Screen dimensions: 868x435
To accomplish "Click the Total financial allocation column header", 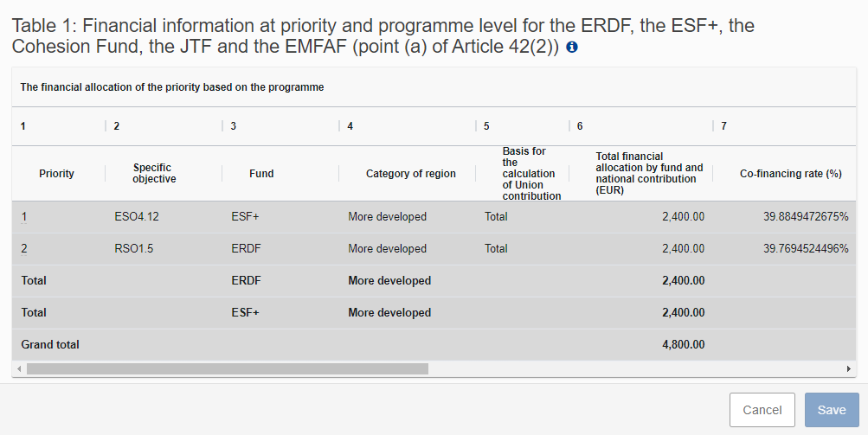I will click(x=649, y=173).
